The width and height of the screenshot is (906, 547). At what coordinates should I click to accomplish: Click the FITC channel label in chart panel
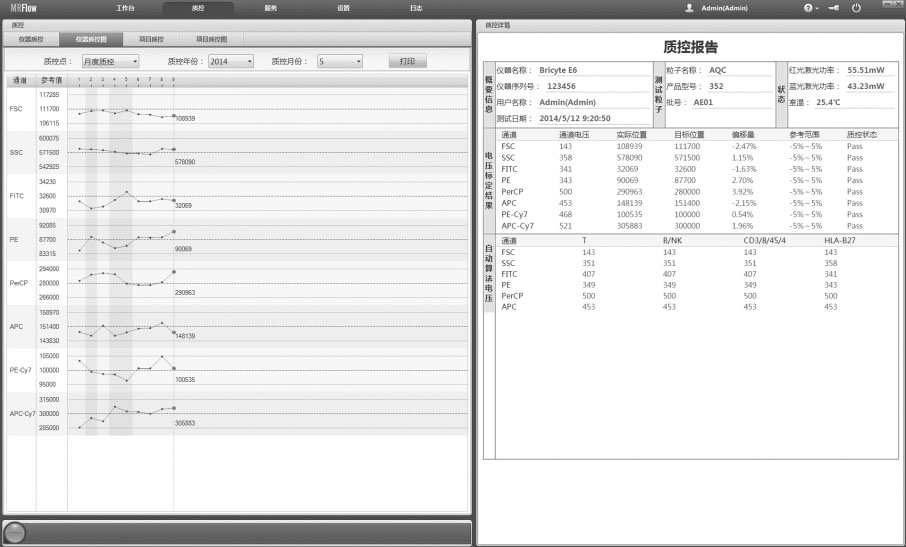point(17,196)
